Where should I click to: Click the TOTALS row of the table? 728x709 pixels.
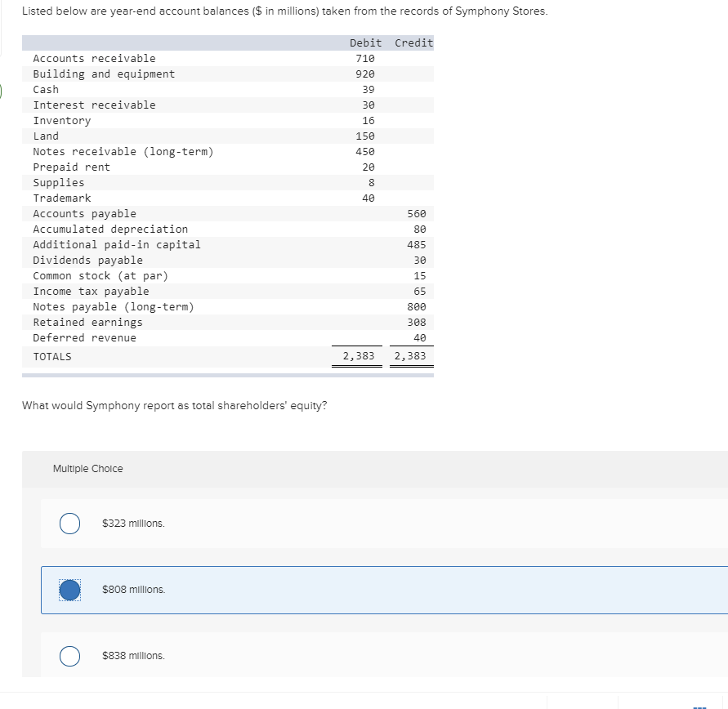click(x=163, y=356)
